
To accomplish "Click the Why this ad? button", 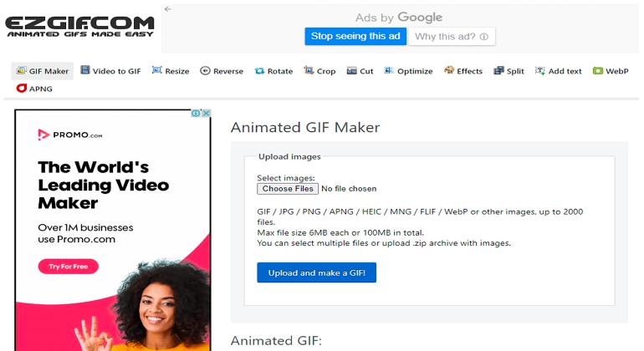I will click(452, 36).
